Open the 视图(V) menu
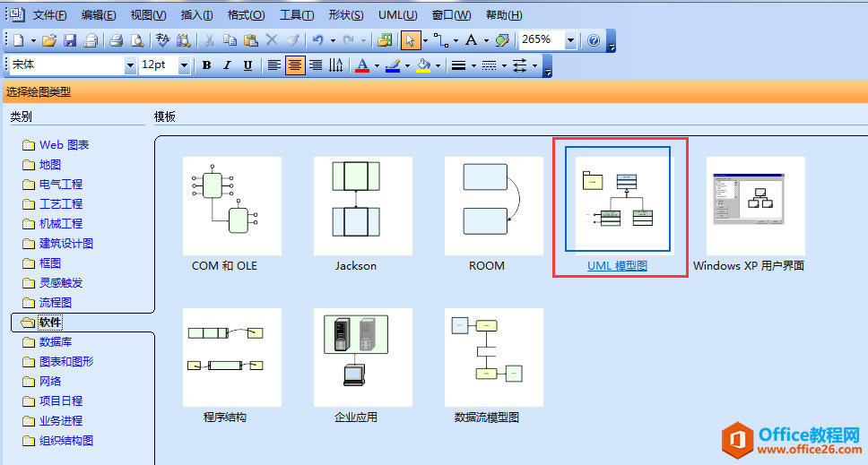Screen dimensions: 868x465 click(148, 15)
